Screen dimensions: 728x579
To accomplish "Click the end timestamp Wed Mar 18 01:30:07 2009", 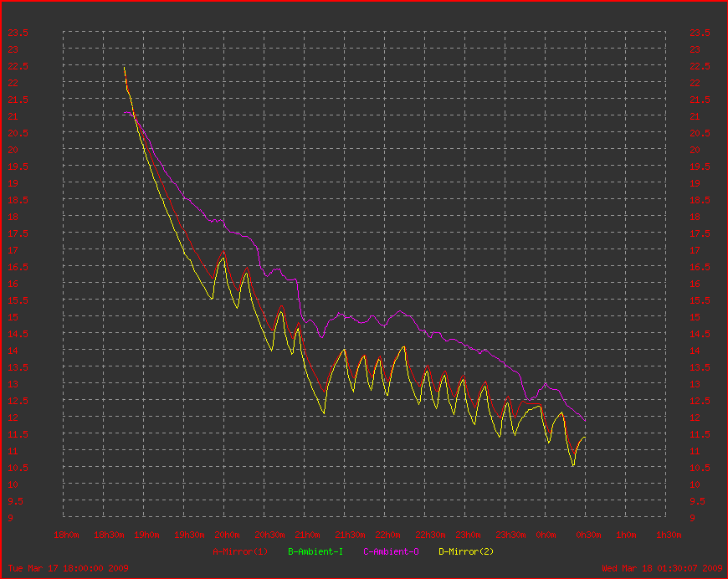I will click(662, 568).
